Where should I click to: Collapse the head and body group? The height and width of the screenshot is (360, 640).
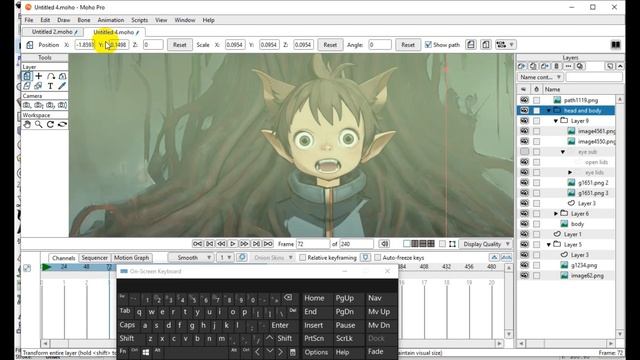(x=549, y=111)
